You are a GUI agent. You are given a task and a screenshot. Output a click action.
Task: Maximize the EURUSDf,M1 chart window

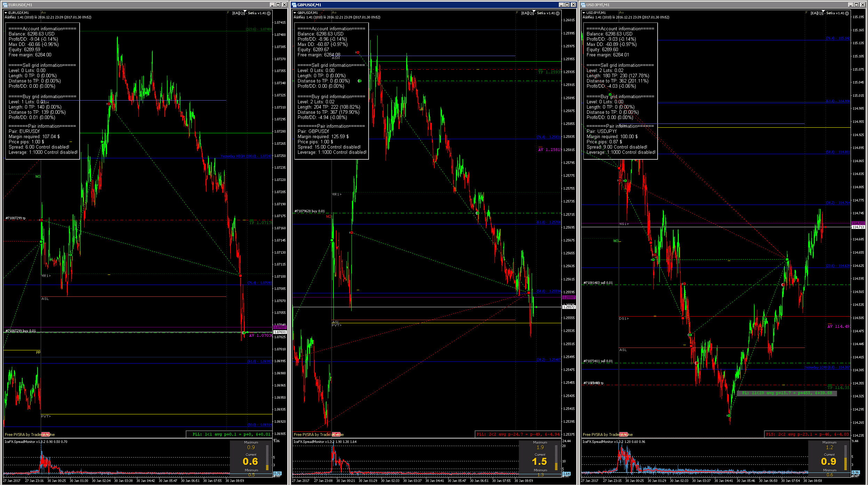(x=278, y=5)
